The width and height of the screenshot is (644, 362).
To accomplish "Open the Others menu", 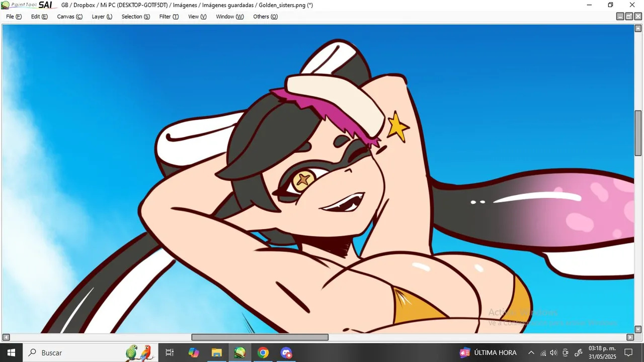I will pyautogui.click(x=265, y=17).
